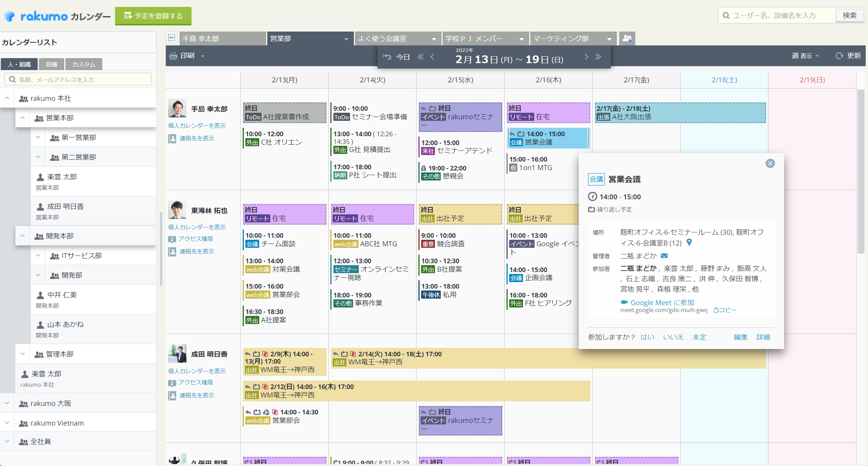Click the collapse sidebar panel icon
868x466 pixels.
pos(172,38)
